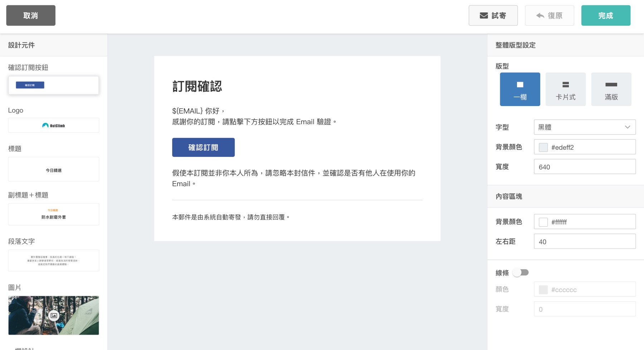Edit the #edeff2 background color field
This screenshot has width=644, height=350.
tap(585, 147)
